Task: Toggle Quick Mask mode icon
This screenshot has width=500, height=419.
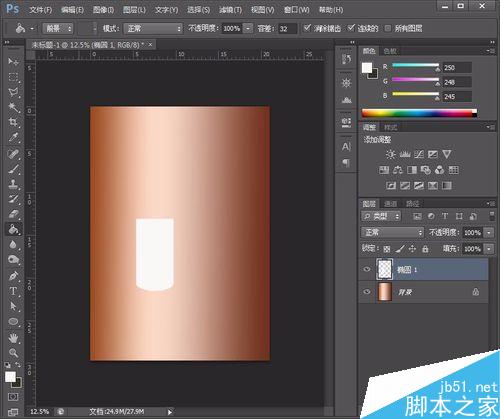Action: point(13,397)
